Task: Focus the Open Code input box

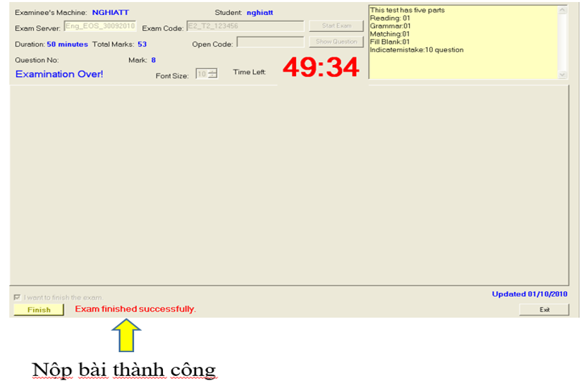Action: [x=270, y=42]
